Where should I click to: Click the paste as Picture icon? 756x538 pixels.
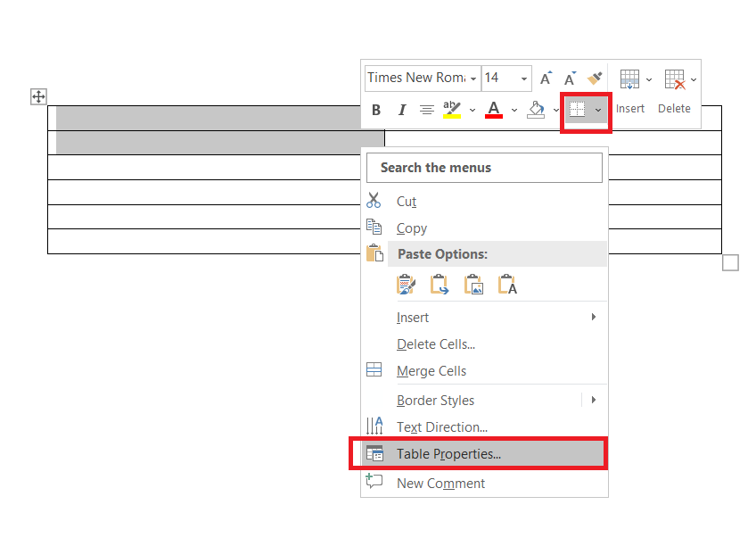(473, 285)
